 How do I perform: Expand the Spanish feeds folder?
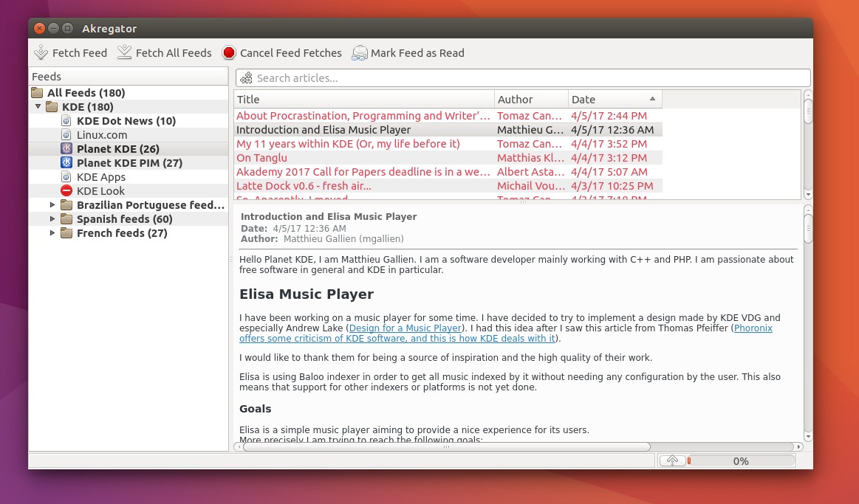click(x=52, y=219)
